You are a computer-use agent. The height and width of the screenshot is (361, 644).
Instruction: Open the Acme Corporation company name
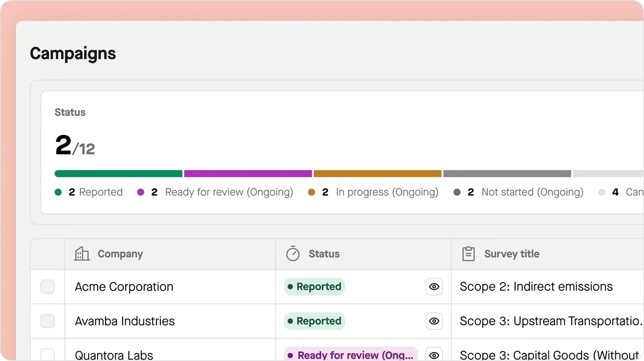click(124, 287)
